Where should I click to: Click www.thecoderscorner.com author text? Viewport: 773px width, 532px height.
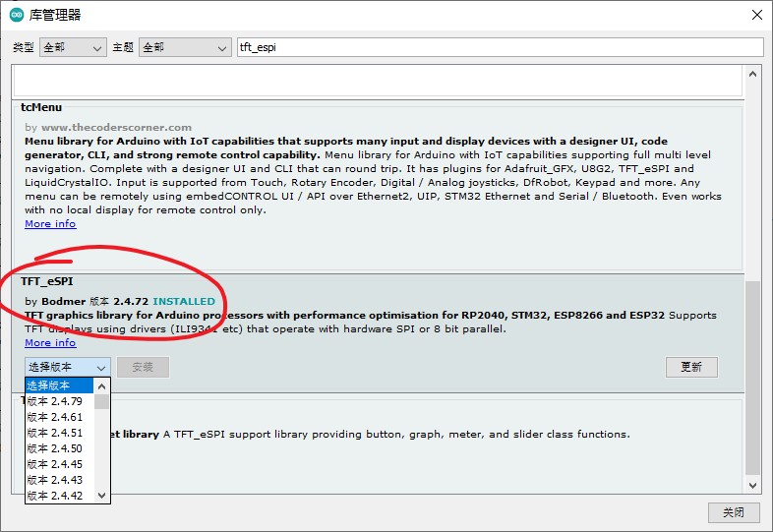116,127
